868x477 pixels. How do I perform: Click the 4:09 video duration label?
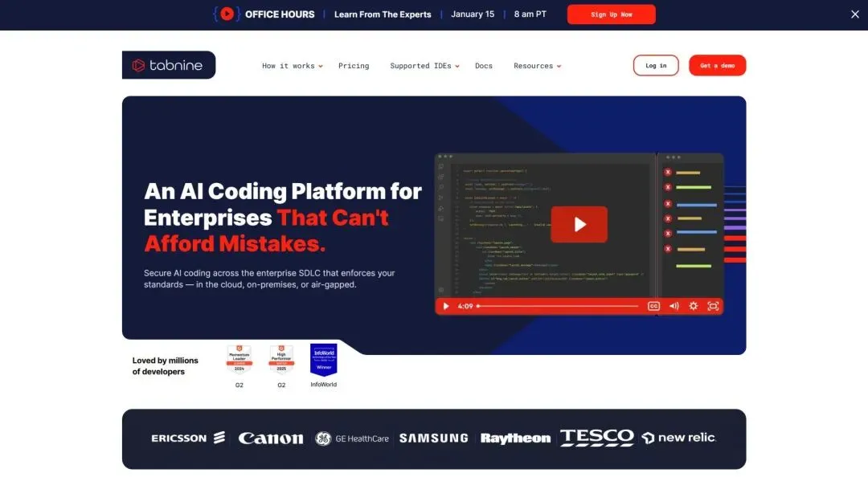465,306
